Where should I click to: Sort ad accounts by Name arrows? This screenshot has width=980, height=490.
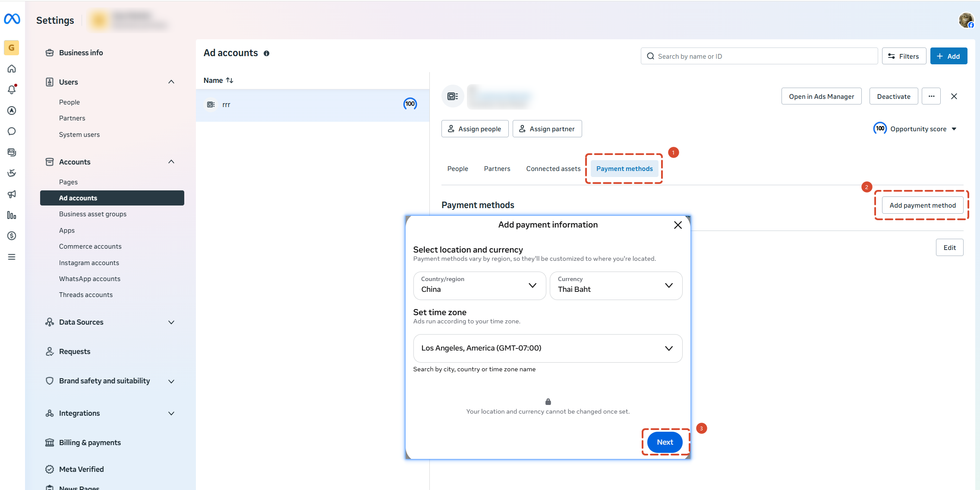coord(230,80)
